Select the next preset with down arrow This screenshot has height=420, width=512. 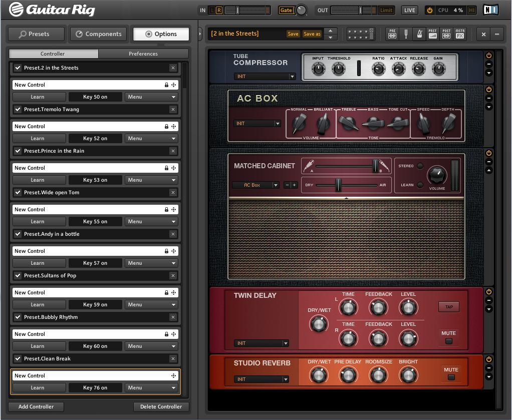(x=331, y=37)
